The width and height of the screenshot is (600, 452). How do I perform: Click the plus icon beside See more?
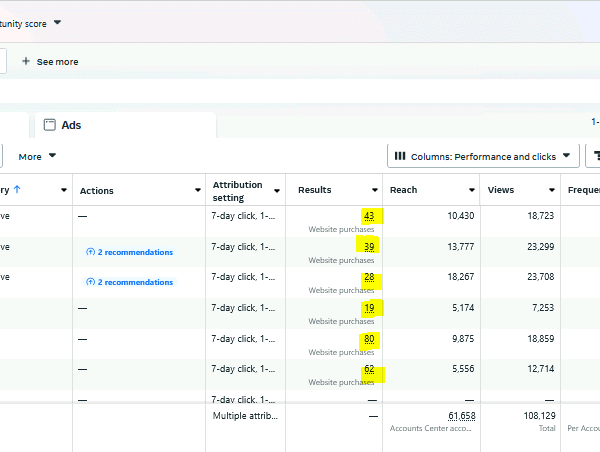[25, 62]
